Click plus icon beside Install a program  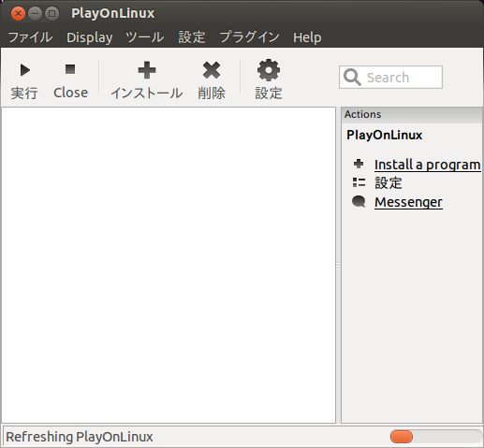coord(359,164)
